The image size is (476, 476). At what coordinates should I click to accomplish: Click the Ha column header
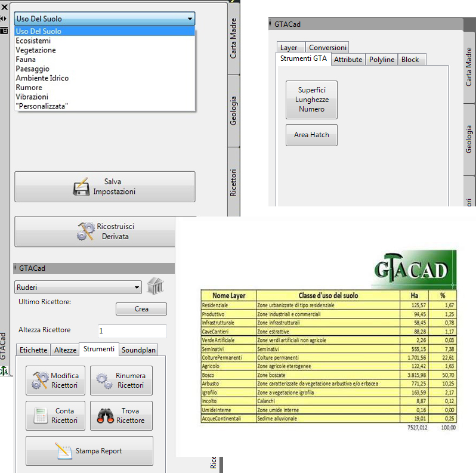click(415, 295)
